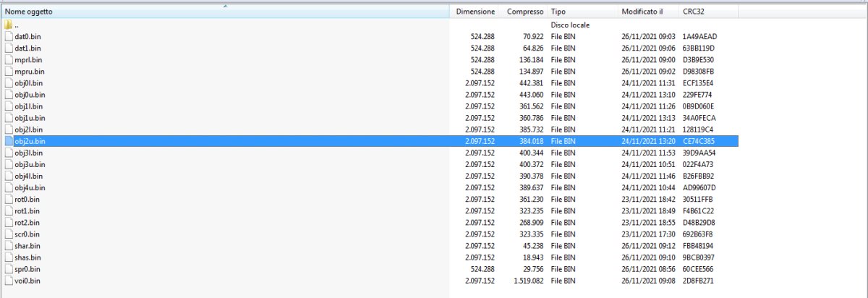Click the date 24/11/2021 13:10

(648, 94)
